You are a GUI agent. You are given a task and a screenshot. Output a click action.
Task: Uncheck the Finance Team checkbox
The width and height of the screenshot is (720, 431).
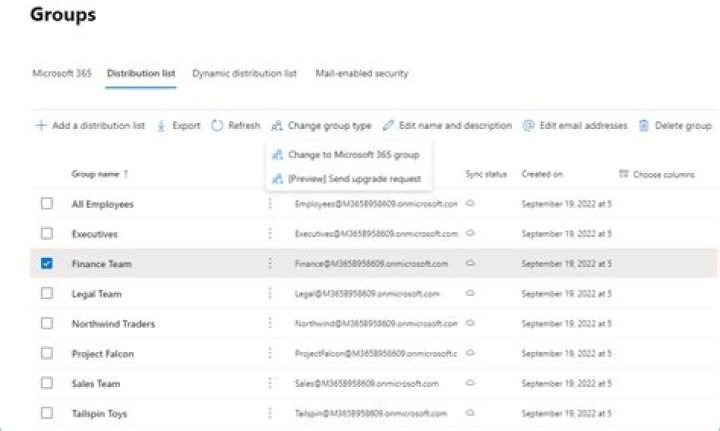[47, 263]
